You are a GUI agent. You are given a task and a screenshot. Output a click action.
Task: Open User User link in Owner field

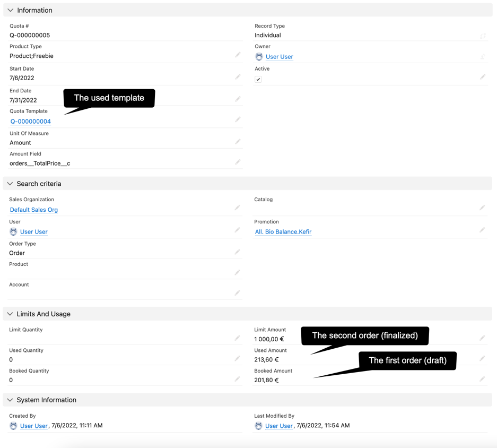click(x=279, y=57)
